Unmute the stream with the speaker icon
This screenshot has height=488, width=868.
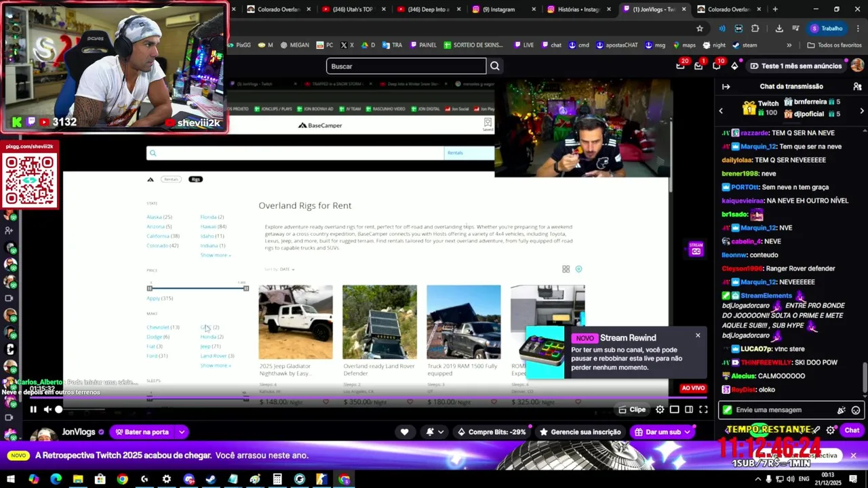[x=47, y=409]
